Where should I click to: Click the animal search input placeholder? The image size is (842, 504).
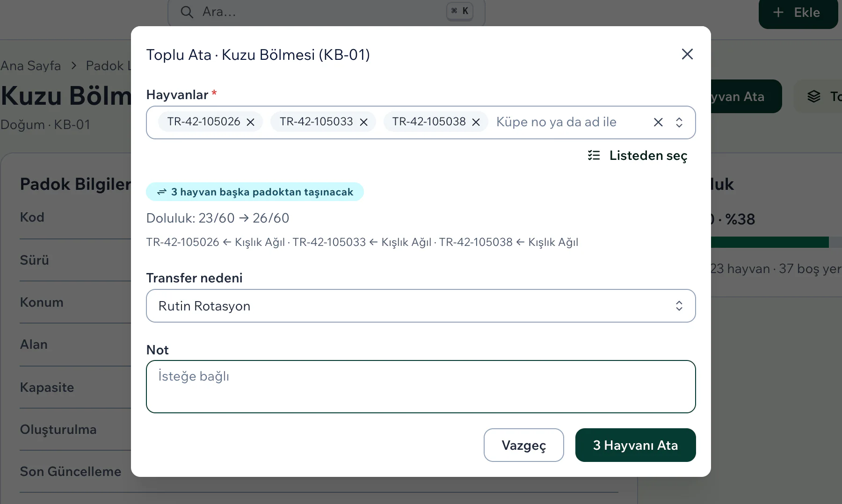click(x=556, y=122)
